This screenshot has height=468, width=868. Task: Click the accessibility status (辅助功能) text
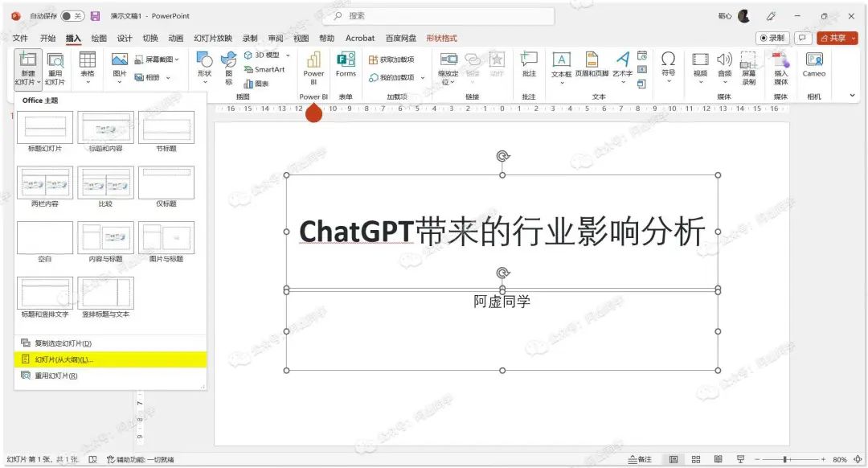coord(141,459)
